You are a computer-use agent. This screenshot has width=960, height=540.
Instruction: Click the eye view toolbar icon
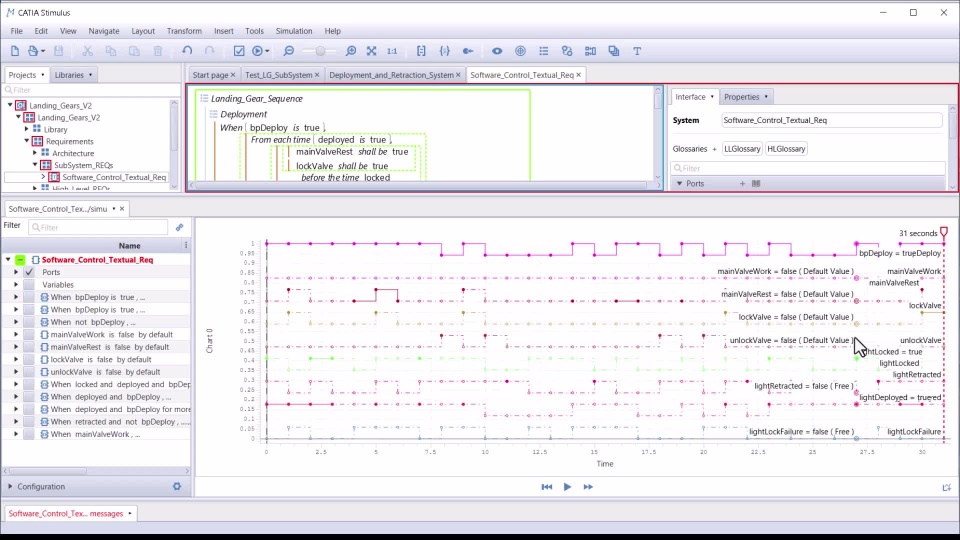pyautogui.click(x=497, y=51)
